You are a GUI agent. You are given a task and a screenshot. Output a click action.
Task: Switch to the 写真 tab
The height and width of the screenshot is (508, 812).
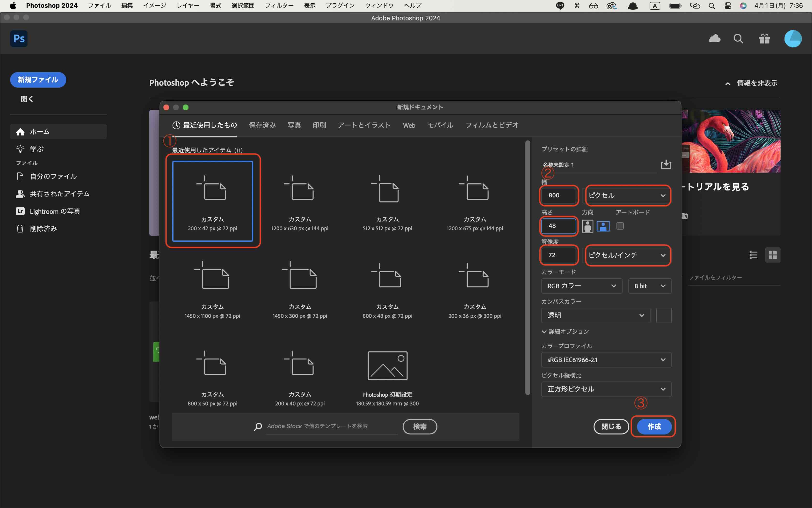click(x=294, y=125)
